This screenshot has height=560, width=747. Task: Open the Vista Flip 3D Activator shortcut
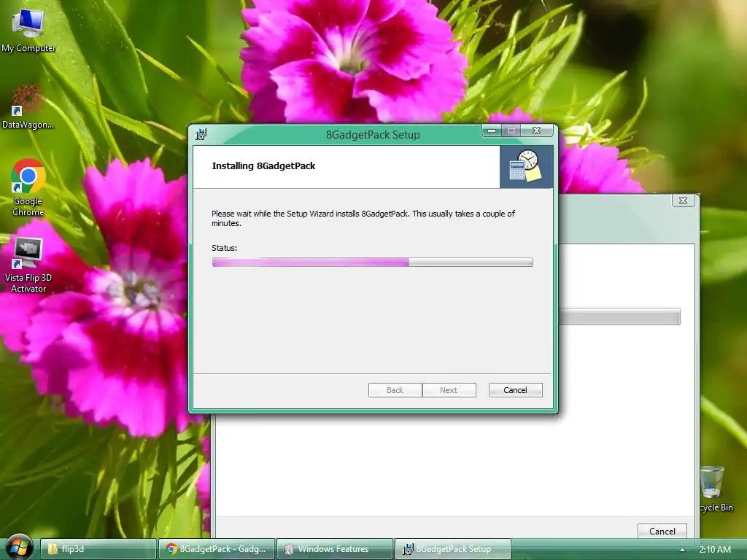(28, 265)
